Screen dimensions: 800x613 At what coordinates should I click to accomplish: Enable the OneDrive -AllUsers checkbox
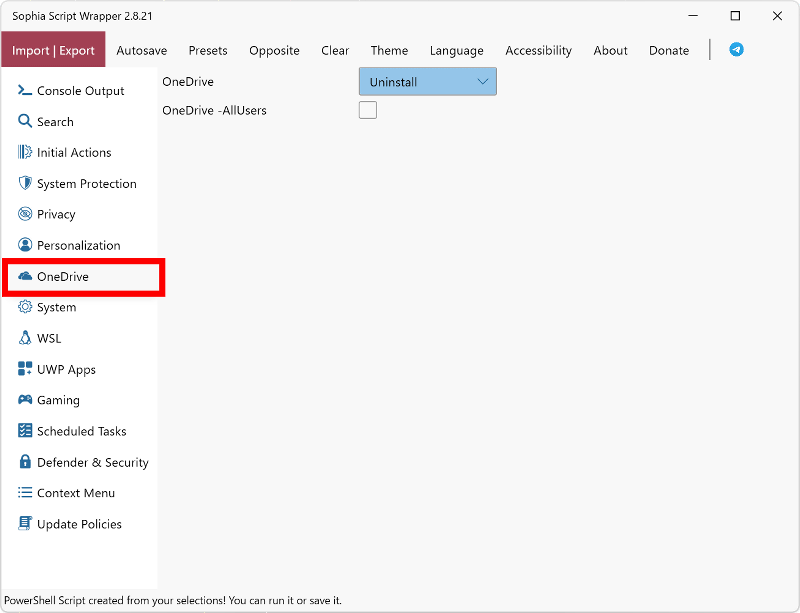click(368, 110)
